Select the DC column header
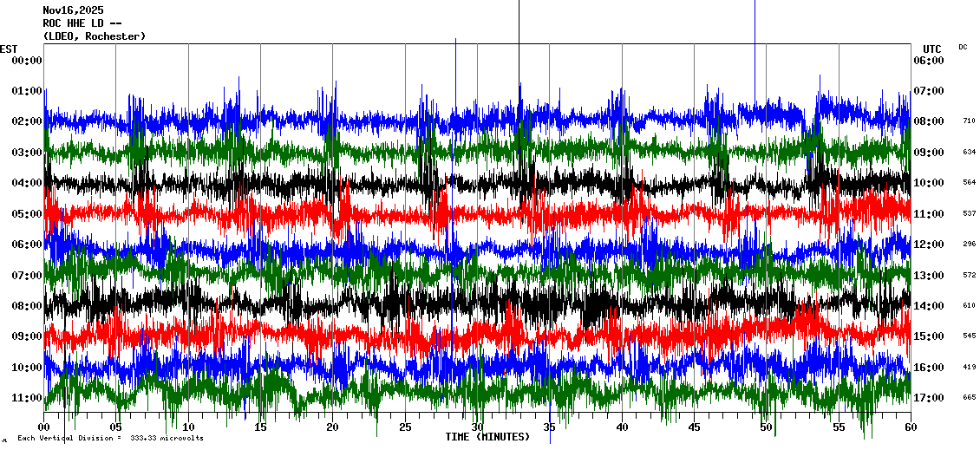This screenshot has width=980, height=450. tap(963, 47)
